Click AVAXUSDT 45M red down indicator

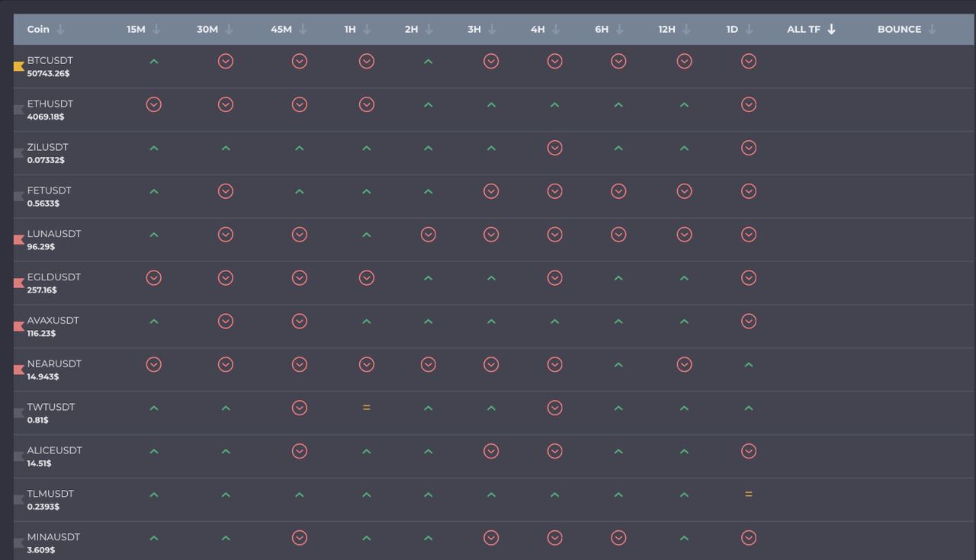click(300, 322)
